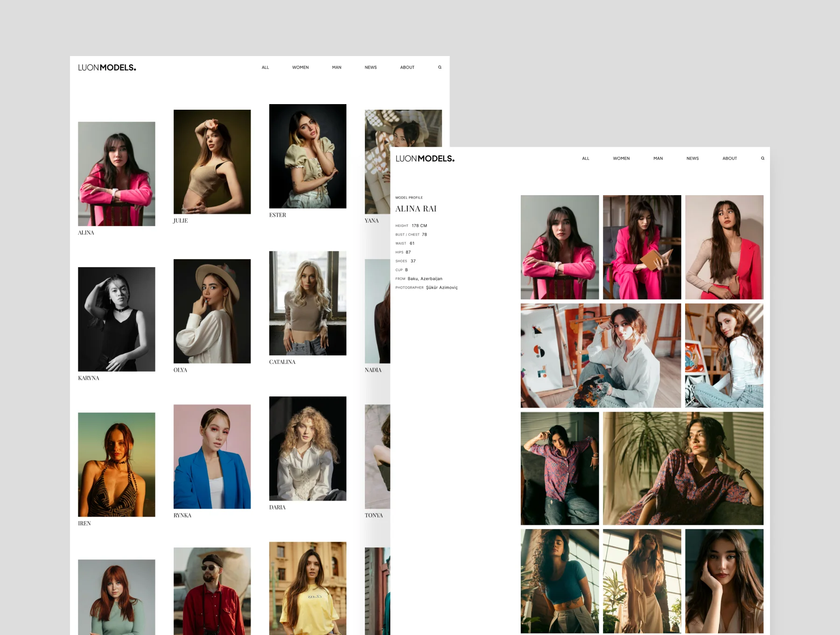Click LUONMODELS logo on the profile page
This screenshot has width=840, height=635.
click(x=425, y=159)
